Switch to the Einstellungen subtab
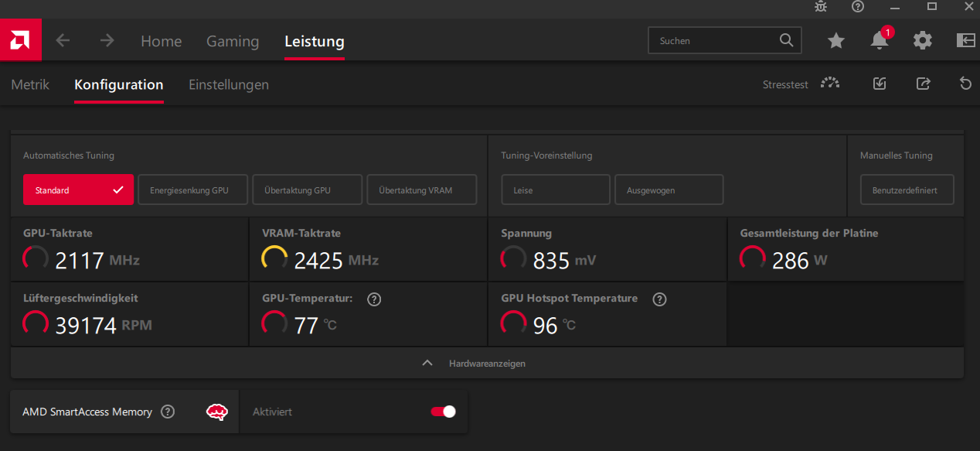The image size is (980, 451). point(229,84)
